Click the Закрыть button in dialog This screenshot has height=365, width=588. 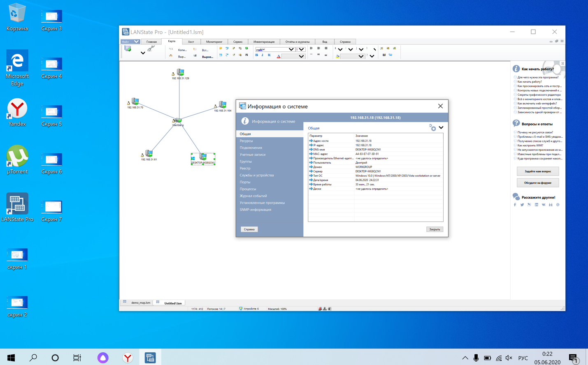[x=435, y=229]
